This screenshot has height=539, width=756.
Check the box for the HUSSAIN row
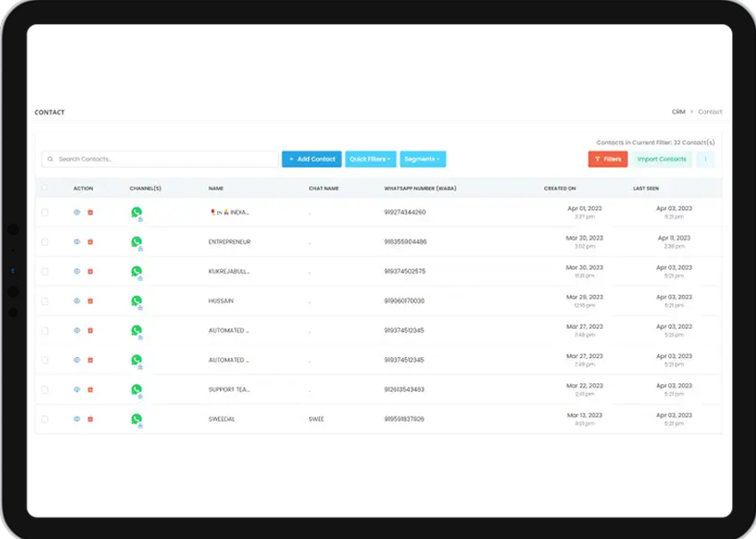click(x=45, y=301)
